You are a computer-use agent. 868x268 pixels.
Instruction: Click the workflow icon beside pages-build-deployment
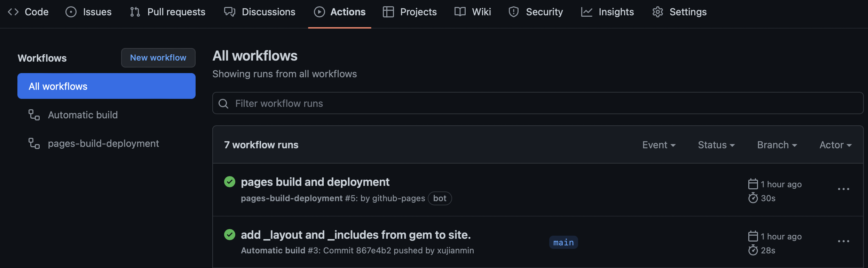tap(34, 143)
